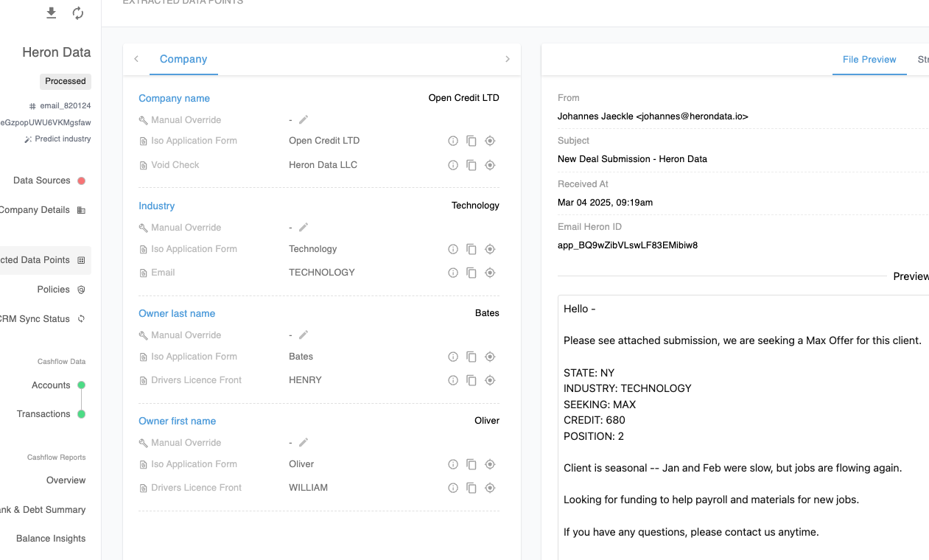Show info for Oliver Iso form value
Image resolution: width=929 pixels, height=560 pixels.
pos(453,464)
